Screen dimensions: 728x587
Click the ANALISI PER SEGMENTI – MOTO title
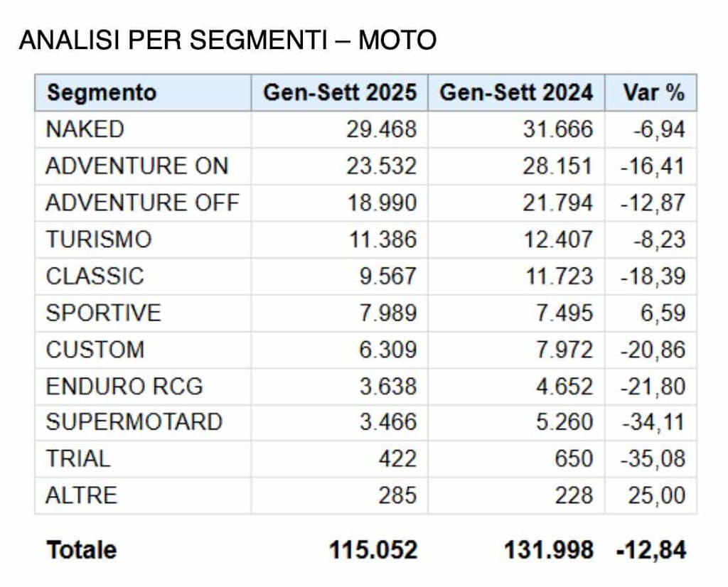227,41
